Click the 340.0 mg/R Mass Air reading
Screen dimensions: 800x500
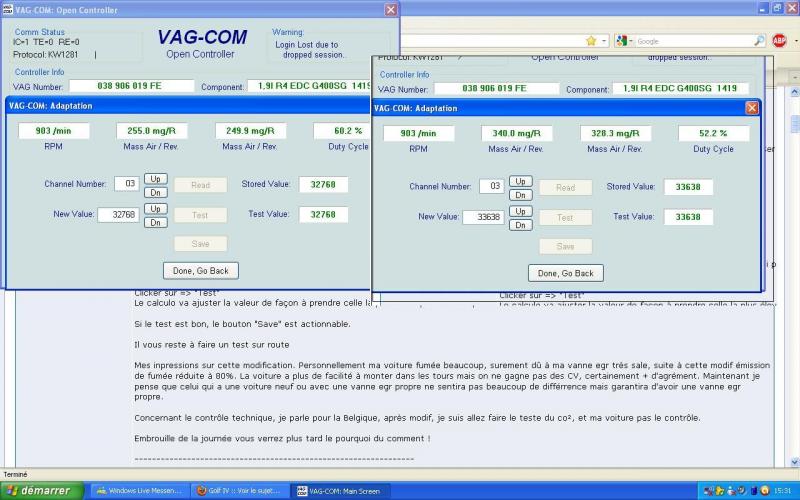coord(516,134)
